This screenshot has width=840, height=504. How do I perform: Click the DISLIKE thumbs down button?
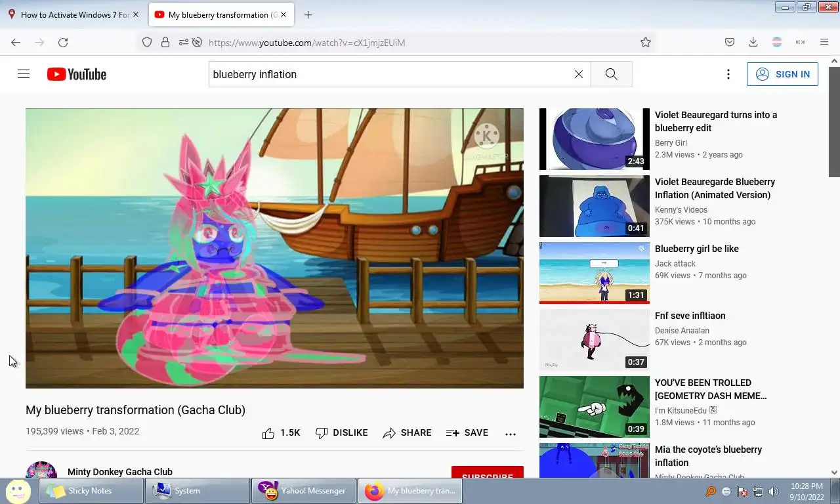[341, 432]
